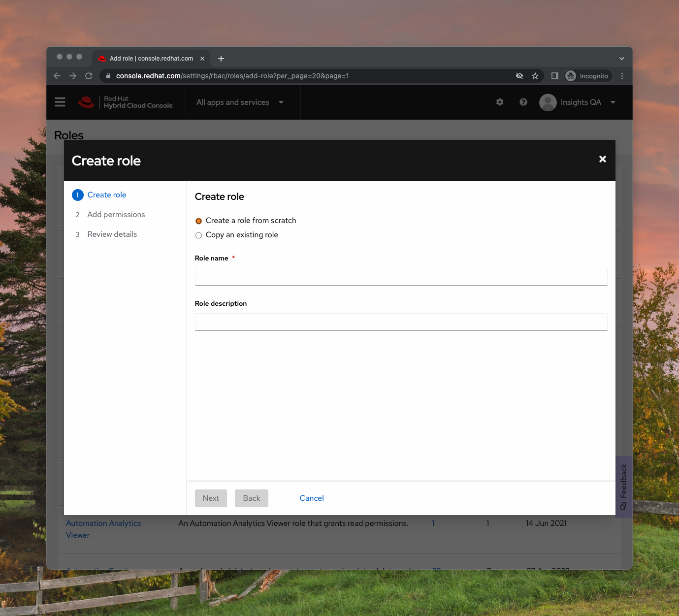Click the Roles page heading

(69, 135)
